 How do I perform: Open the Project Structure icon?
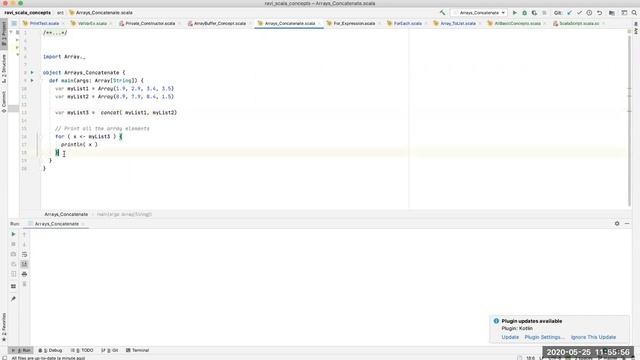(x=611, y=13)
